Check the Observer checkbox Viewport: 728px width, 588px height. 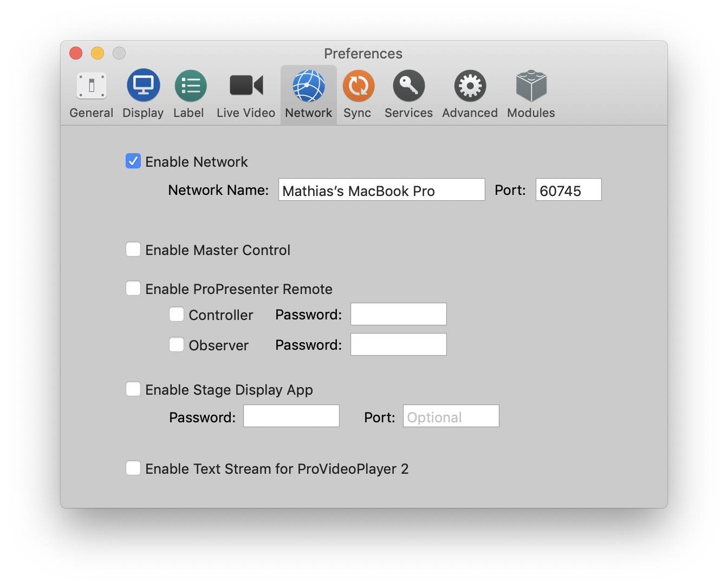pyautogui.click(x=176, y=344)
